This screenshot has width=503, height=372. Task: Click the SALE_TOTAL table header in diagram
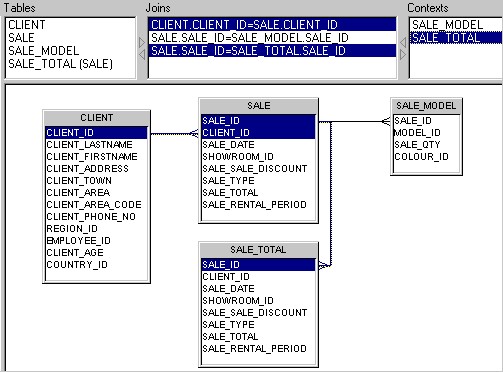tap(258, 250)
